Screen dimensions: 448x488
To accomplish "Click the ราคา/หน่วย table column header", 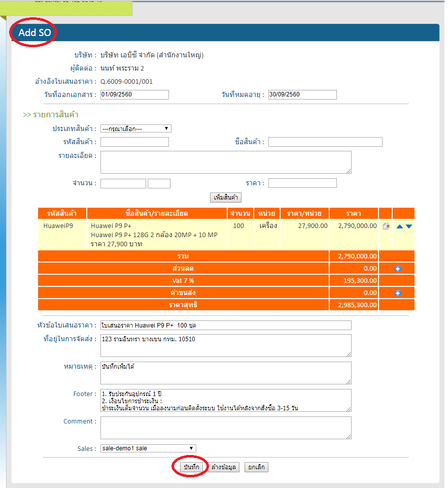I will (304, 213).
